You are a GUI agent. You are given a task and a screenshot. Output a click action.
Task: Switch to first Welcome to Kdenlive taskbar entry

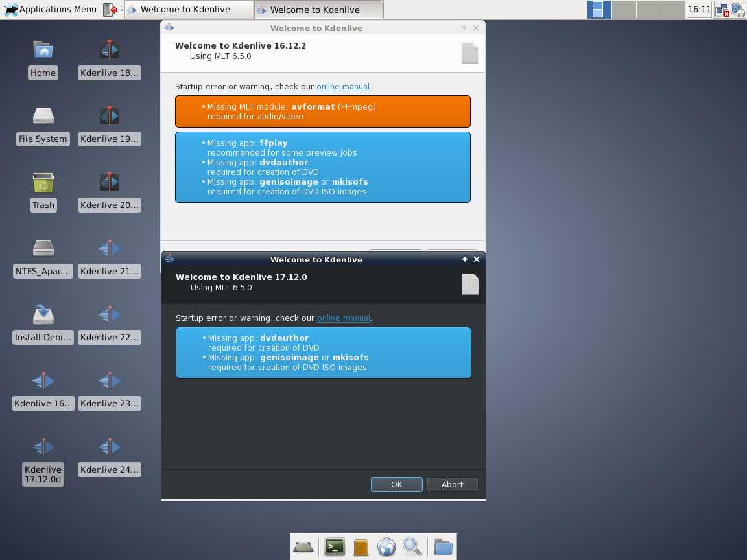pyautogui.click(x=189, y=10)
